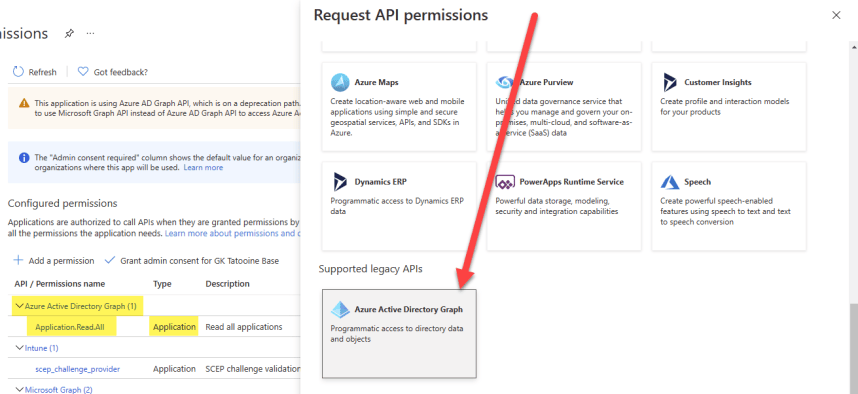Image resolution: width=858 pixels, height=394 pixels.
Task: Click Got feedback? in the toolbar
Action: (x=113, y=72)
